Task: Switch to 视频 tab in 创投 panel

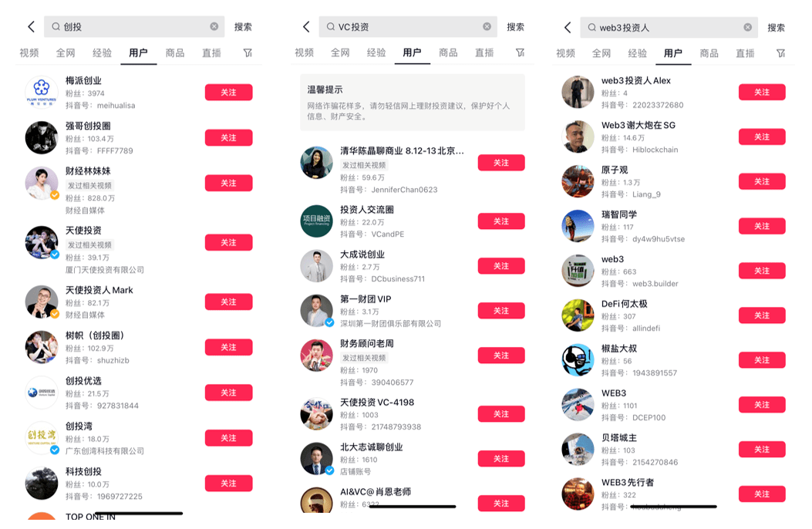Action: point(29,52)
